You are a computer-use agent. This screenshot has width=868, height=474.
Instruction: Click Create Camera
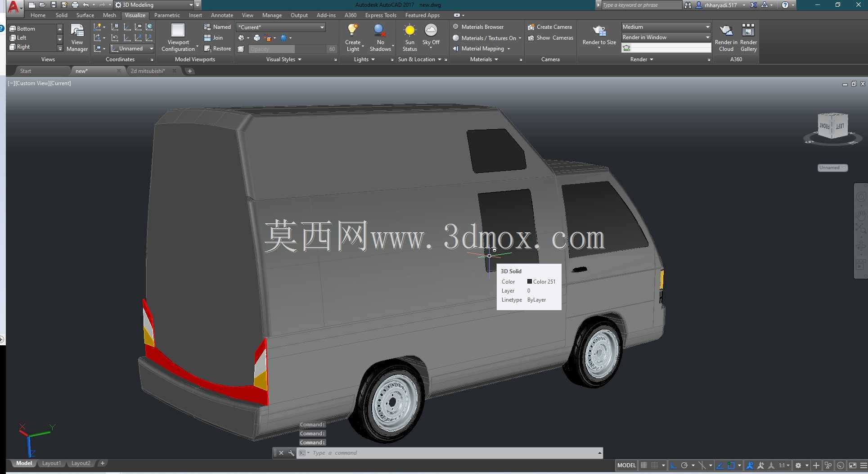click(x=550, y=27)
